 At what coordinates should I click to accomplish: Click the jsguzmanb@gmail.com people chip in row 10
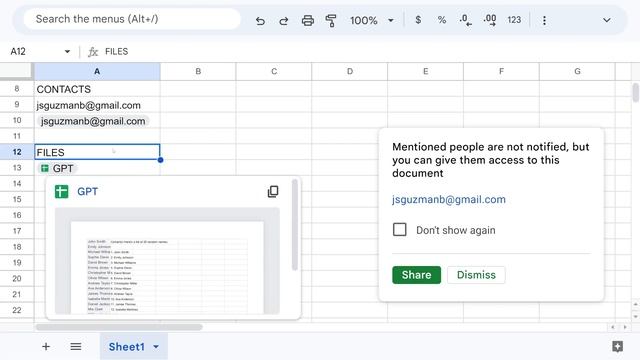click(93, 121)
